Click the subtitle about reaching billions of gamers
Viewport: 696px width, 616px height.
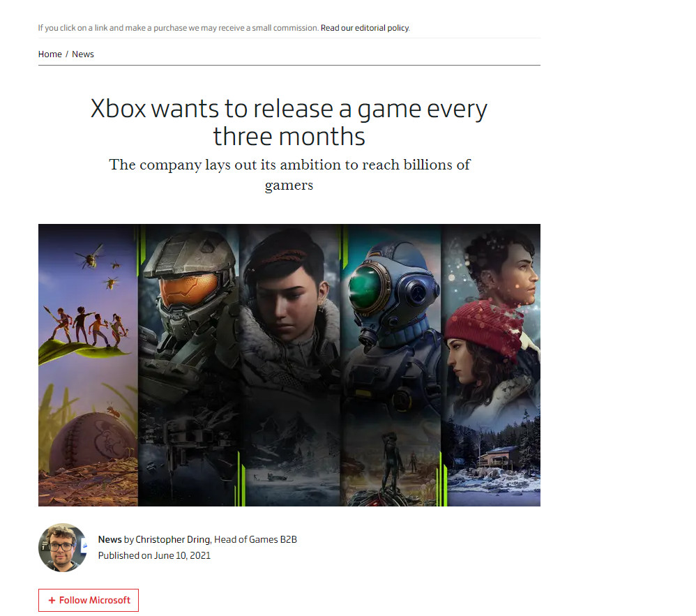click(289, 174)
